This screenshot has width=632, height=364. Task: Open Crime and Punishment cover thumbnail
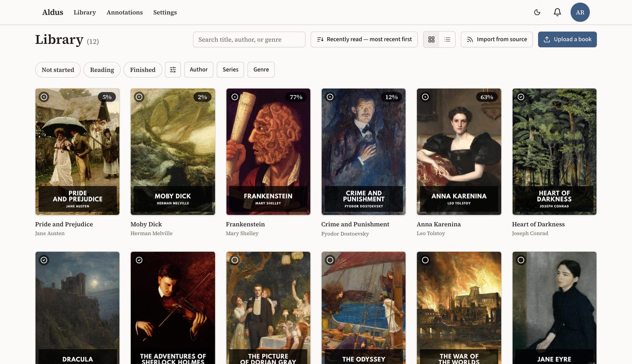point(363,152)
